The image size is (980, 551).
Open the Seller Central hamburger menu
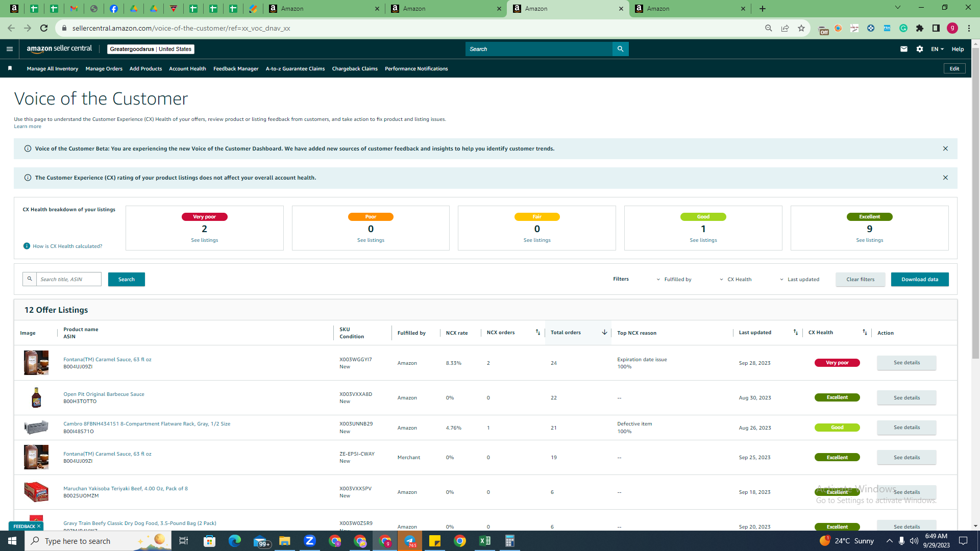(9, 49)
